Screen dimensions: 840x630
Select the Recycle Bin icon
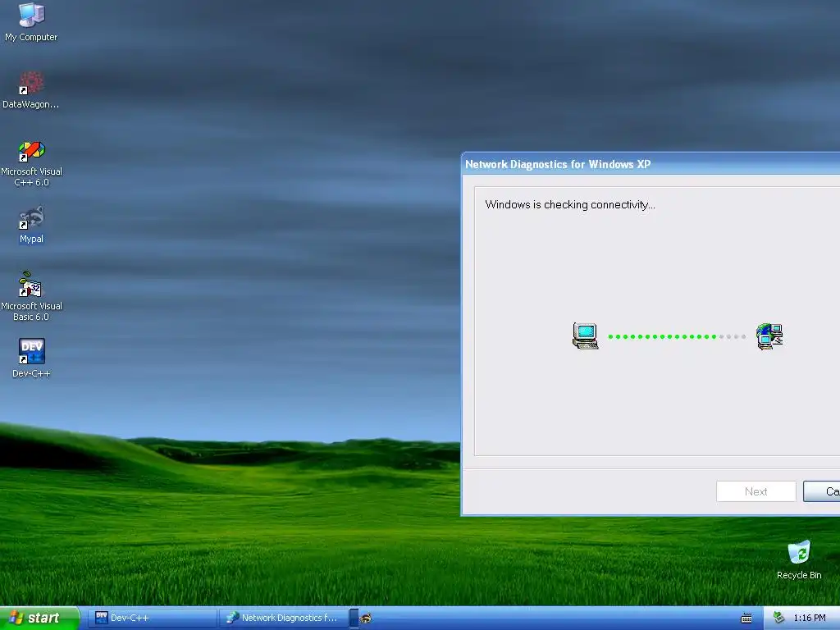799,560
